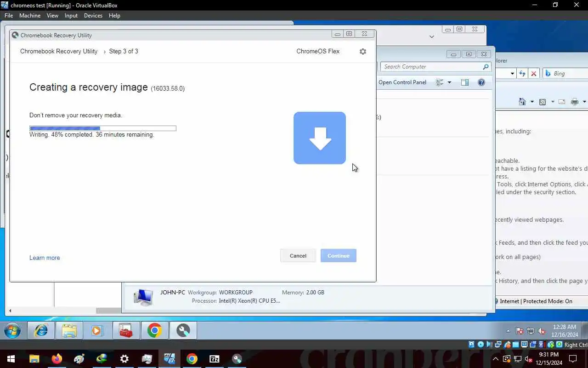Screen dimensions: 588x368
Task: Expand view options dropdown arrow in Explorer
Action: (449, 82)
